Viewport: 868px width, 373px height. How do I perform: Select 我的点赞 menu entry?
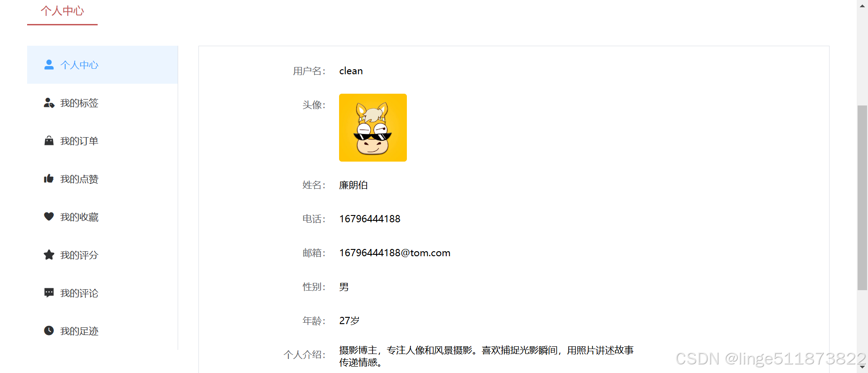102,179
